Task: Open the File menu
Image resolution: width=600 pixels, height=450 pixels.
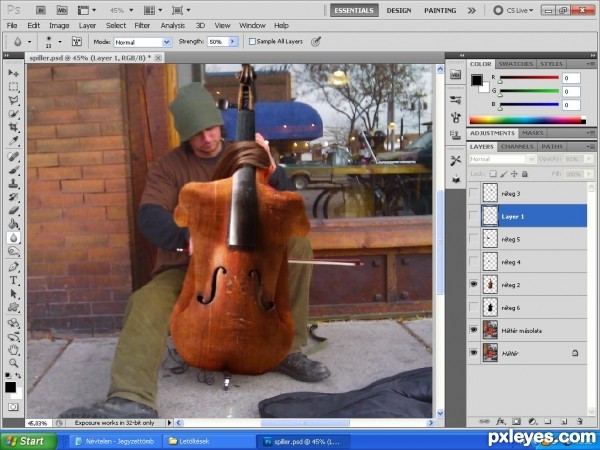Action: [x=12, y=26]
